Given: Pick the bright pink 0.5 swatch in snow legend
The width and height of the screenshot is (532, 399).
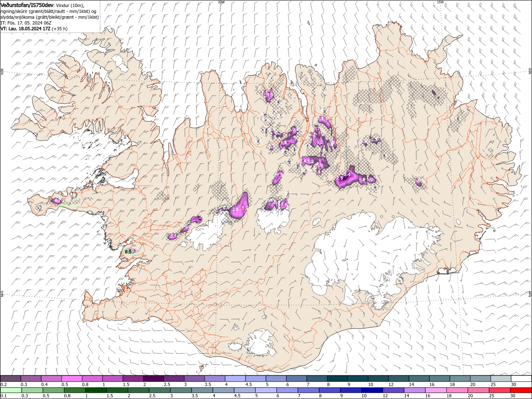Looking at the screenshot, I should point(71,379).
